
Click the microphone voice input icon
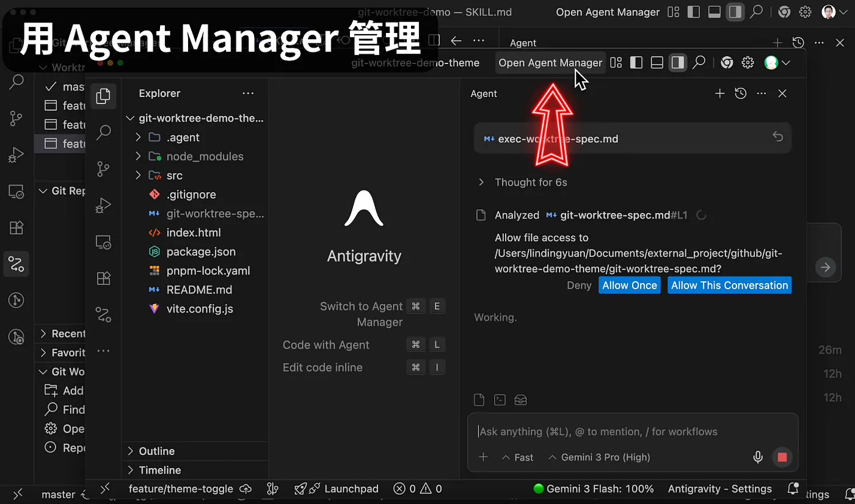(x=758, y=457)
